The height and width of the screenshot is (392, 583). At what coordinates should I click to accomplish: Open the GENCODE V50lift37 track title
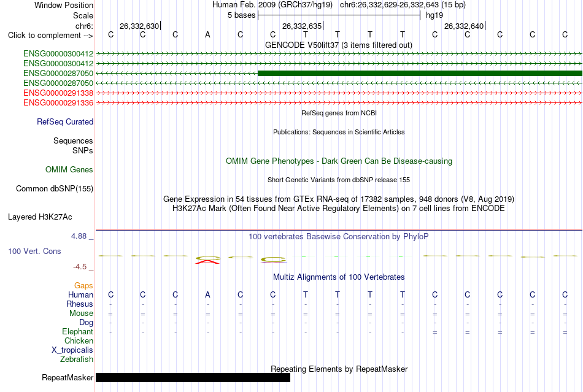(338, 45)
